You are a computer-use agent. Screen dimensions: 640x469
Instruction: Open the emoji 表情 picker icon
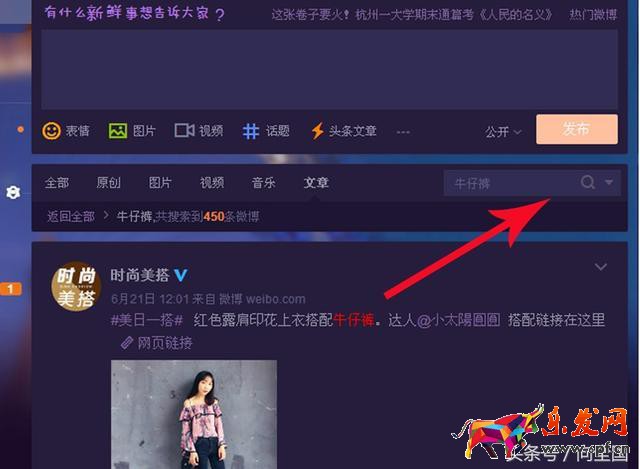[x=51, y=131]
